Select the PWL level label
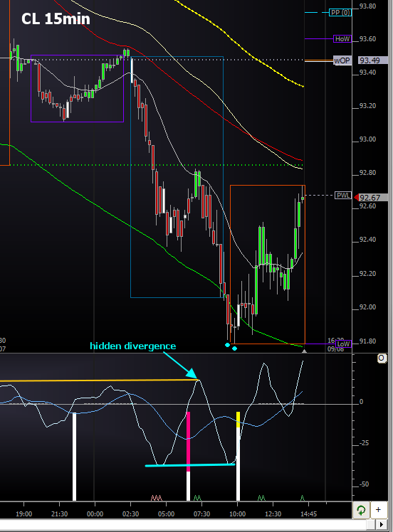This screenshot has height=532, width=393. point(343,196)
